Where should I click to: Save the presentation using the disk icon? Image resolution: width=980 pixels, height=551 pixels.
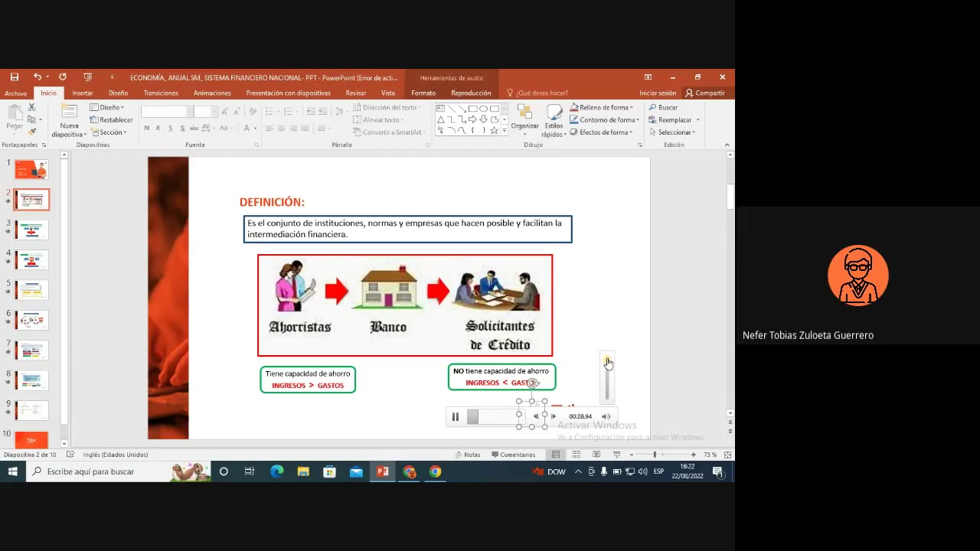(x=14, y=77)
